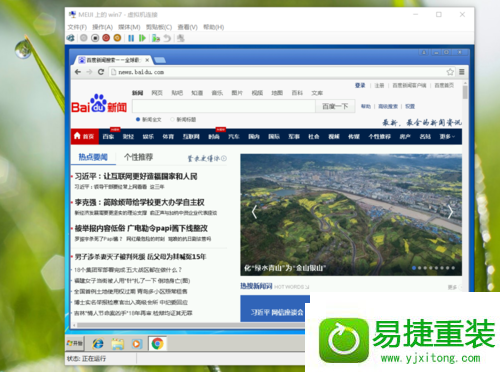Open the 地图 search category link

coord(277,93)
